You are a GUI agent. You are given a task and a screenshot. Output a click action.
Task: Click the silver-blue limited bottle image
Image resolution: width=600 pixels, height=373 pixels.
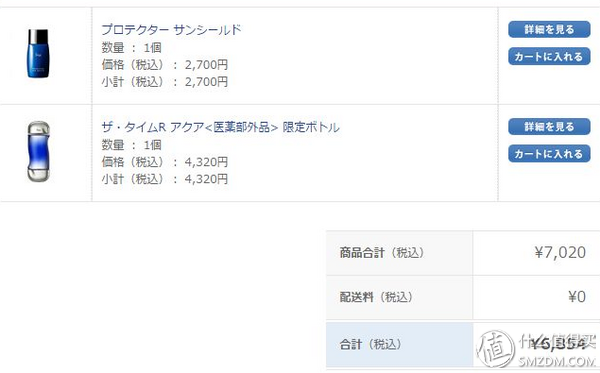[39, 151]
